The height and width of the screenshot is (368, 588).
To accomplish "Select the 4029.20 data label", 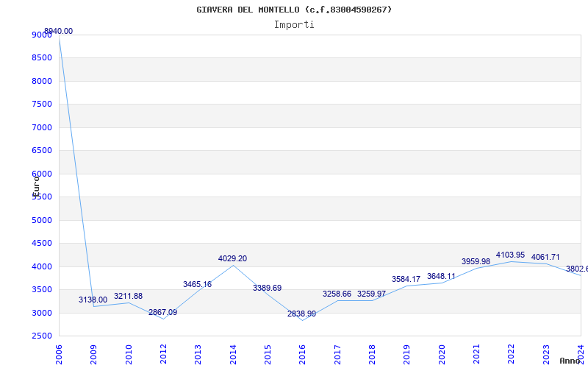I will coord(232,259).
